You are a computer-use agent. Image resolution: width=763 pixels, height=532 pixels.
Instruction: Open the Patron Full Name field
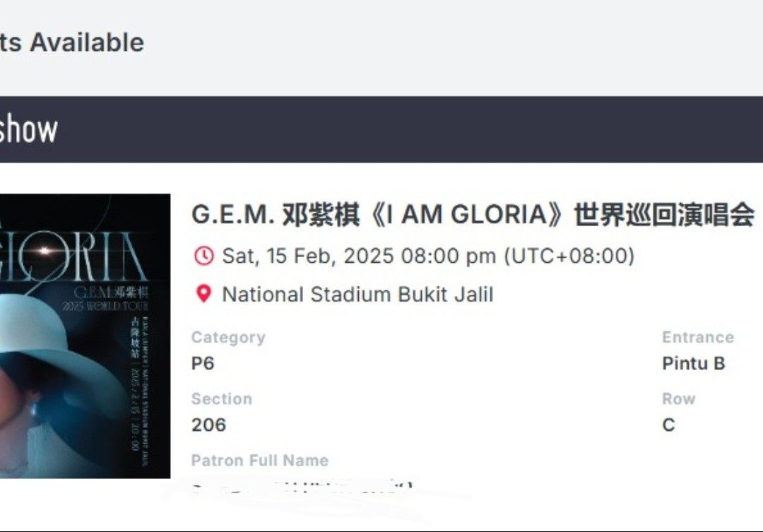pyautogui.click(x=259, y=461)
